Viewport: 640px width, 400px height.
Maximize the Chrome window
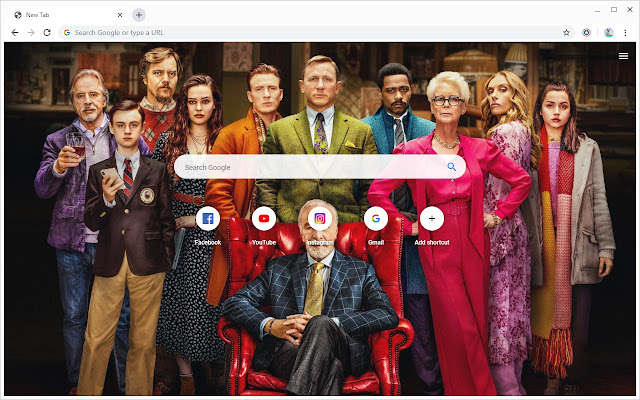(x=614, y=9)
